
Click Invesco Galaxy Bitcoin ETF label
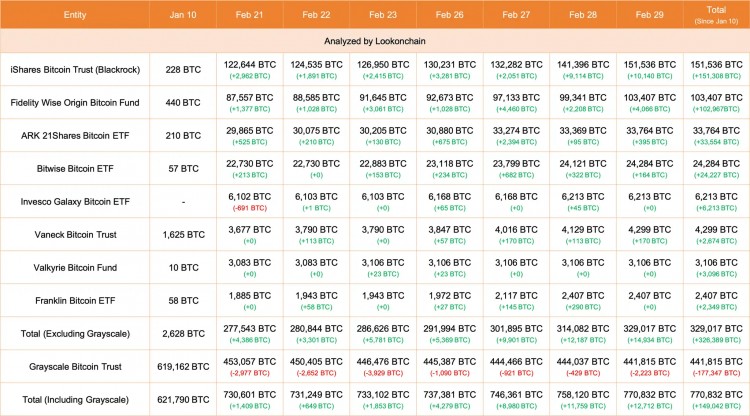click(75, 201)
